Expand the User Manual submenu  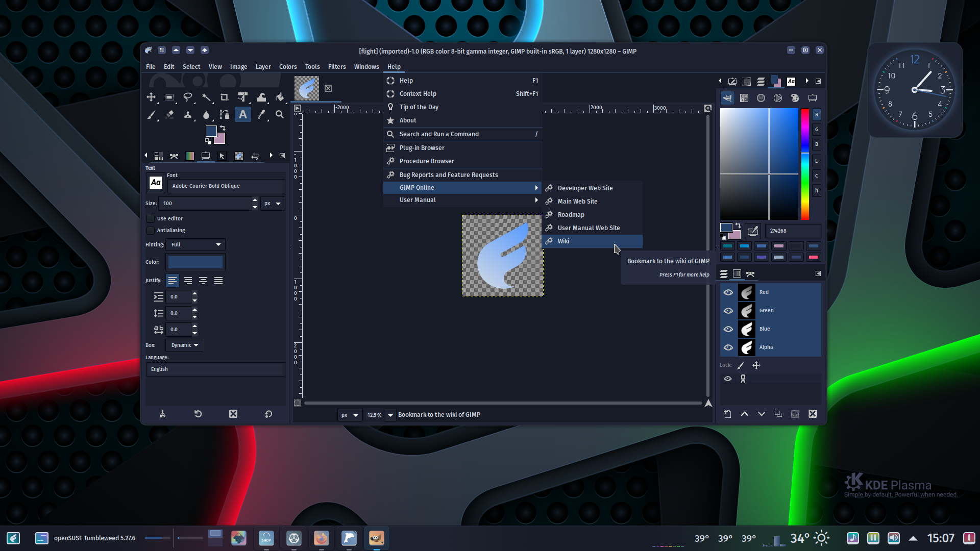(x=462, y=200)
